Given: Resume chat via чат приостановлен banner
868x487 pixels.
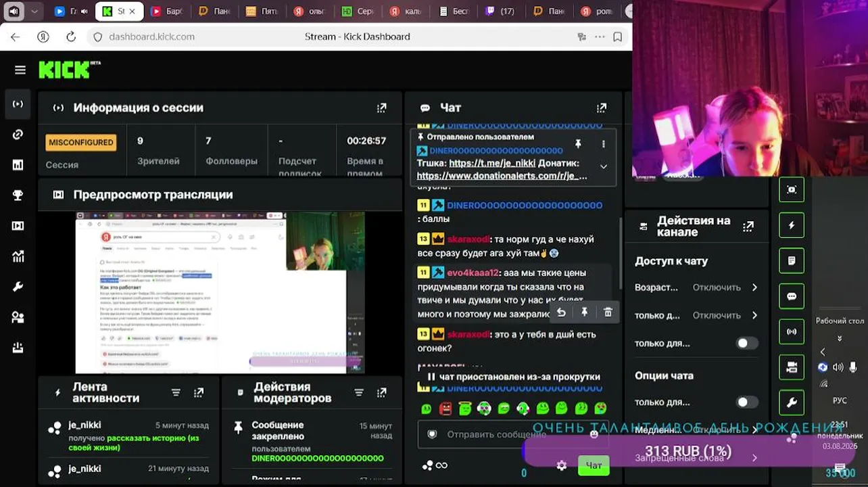Looking at the screenshot, I should pyautogui.click(x=514, y=377).
